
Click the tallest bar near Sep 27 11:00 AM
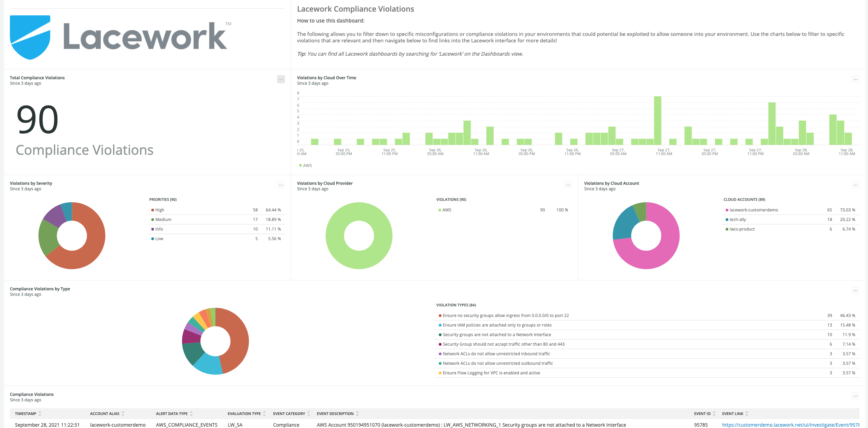click(657, 120)
